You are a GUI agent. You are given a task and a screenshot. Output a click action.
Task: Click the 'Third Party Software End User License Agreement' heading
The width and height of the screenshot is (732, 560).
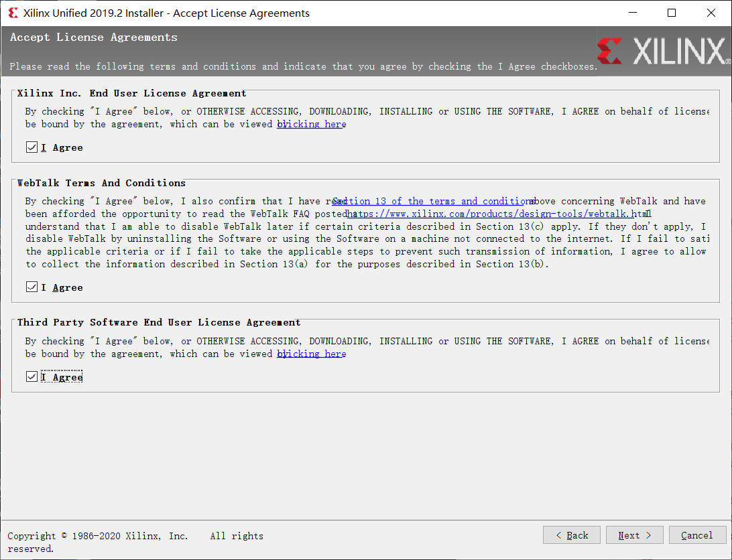tap(159, 322)
